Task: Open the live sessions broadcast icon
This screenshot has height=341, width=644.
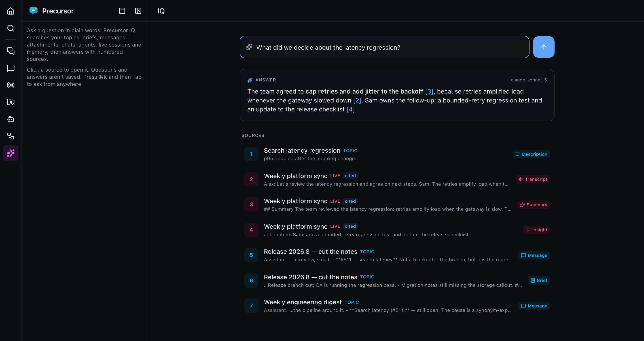Action: click(x=11, y=85)
